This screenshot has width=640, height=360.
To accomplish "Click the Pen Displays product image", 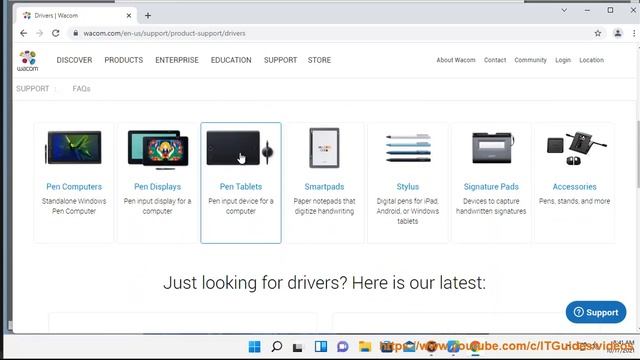I will click(158, 149).
